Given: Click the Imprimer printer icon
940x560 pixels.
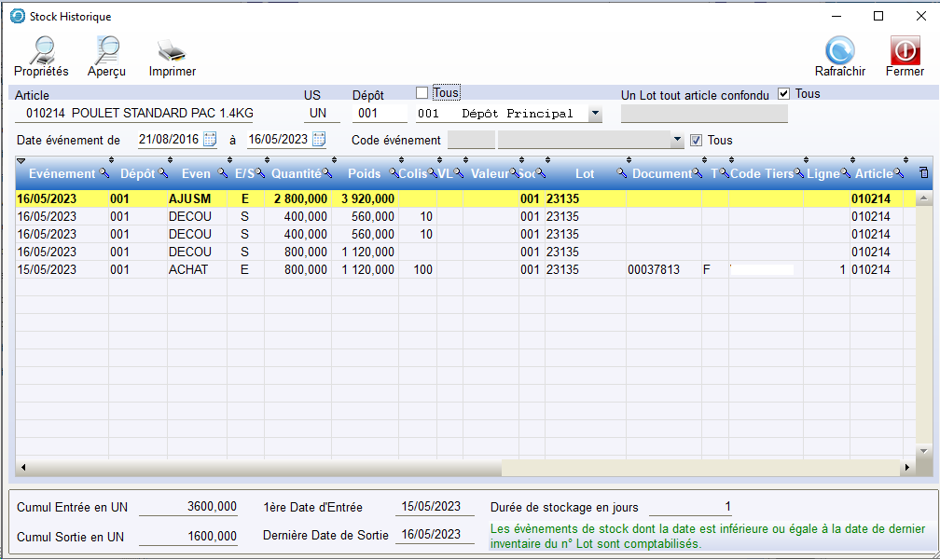Looking at the screenshot, I should [172, 51].
